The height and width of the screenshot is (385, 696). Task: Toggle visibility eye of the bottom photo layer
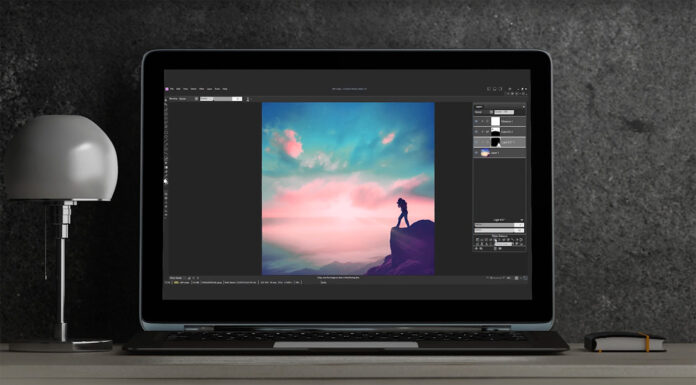476,153
